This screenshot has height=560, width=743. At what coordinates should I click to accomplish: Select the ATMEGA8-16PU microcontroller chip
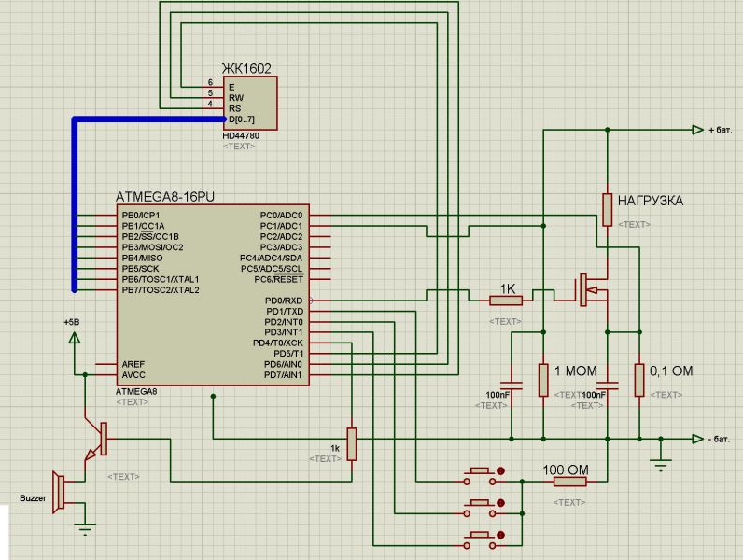point(213,295)
